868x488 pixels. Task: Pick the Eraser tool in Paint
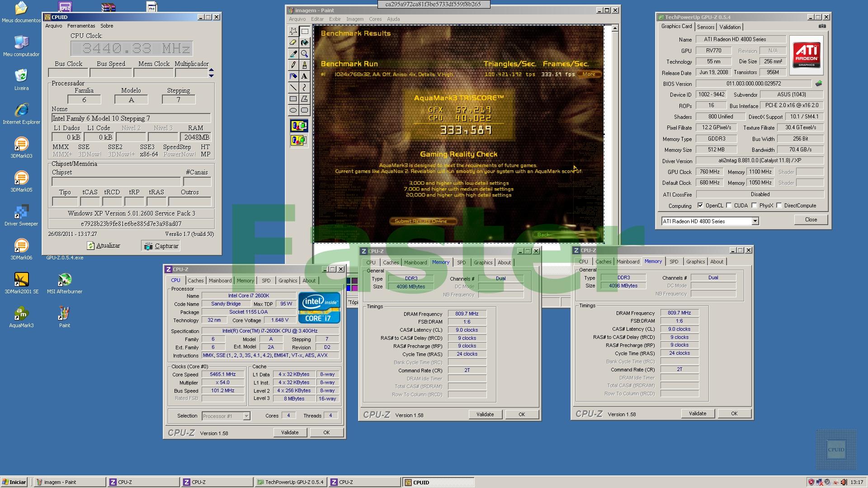[x=293, y=42]
